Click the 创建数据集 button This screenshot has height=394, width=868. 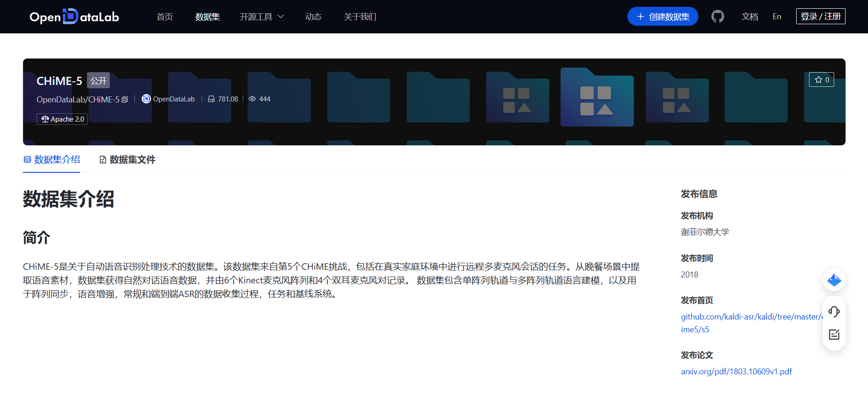[x=663, y=16]
